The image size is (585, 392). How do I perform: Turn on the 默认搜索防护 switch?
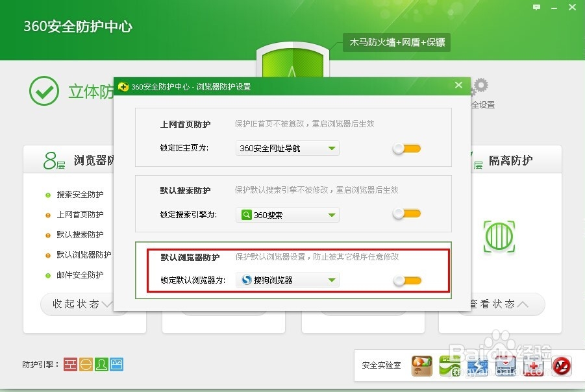(x=406, y=214)
